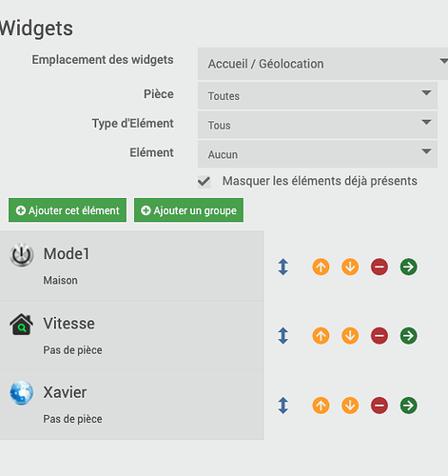Remove Xavier widget with red minus icon
The width and height of the screenshot is (448, 476).
pyautogui.click(x=380, y=406)
